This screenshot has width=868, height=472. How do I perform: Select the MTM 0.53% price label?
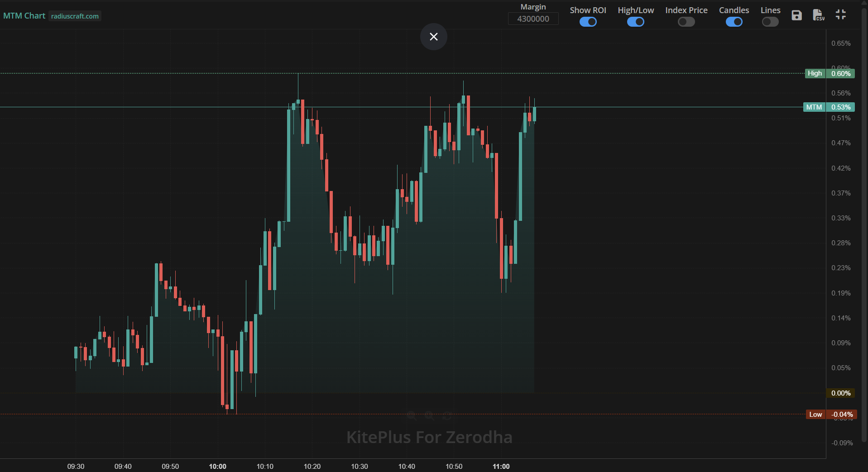point(829,107)
